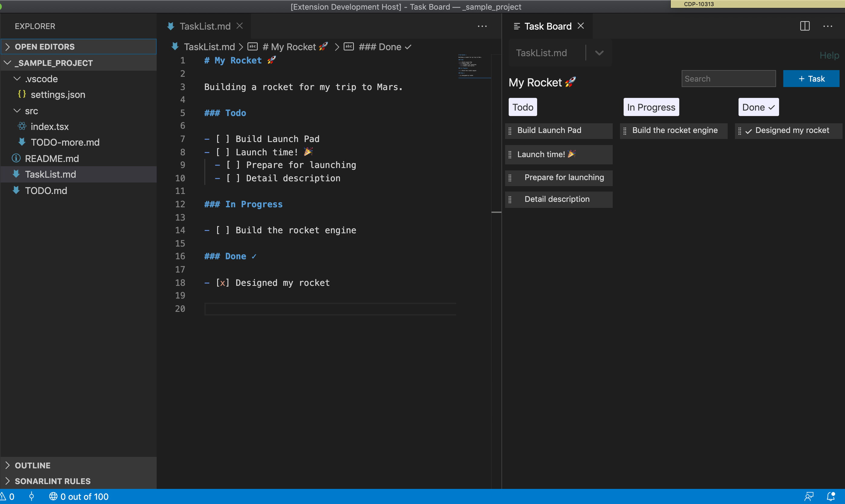
Task: Click the drag handle of Build Launch Pad card
Action: [510, 131]
